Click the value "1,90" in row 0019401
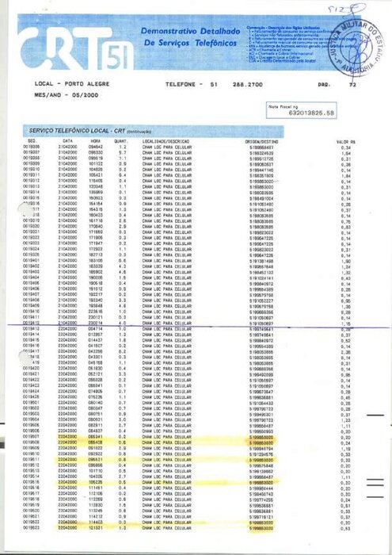 point(345,261)
